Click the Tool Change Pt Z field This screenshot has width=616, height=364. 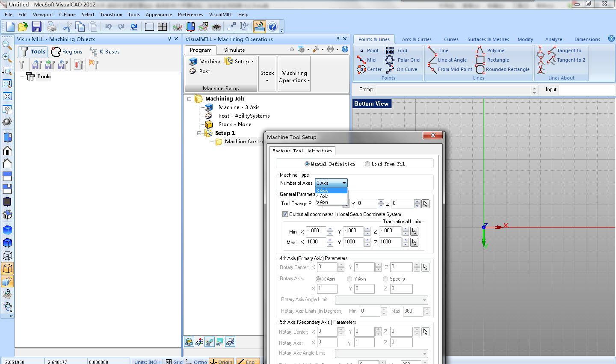(403, 204)
